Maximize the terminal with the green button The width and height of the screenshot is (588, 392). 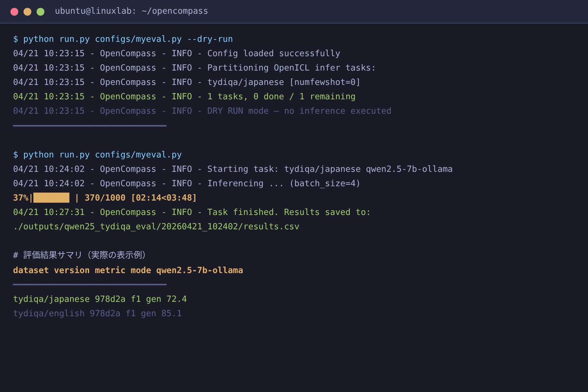coord(41,12)
